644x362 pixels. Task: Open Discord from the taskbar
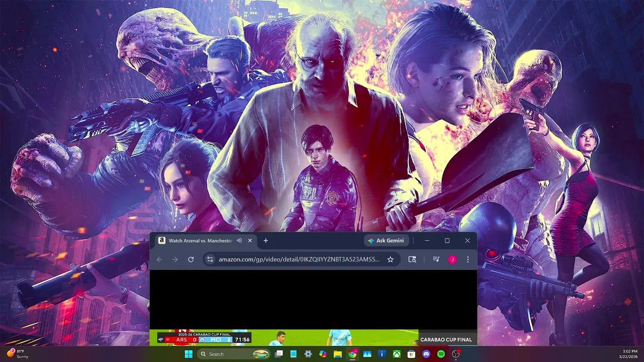click(426, 354)
